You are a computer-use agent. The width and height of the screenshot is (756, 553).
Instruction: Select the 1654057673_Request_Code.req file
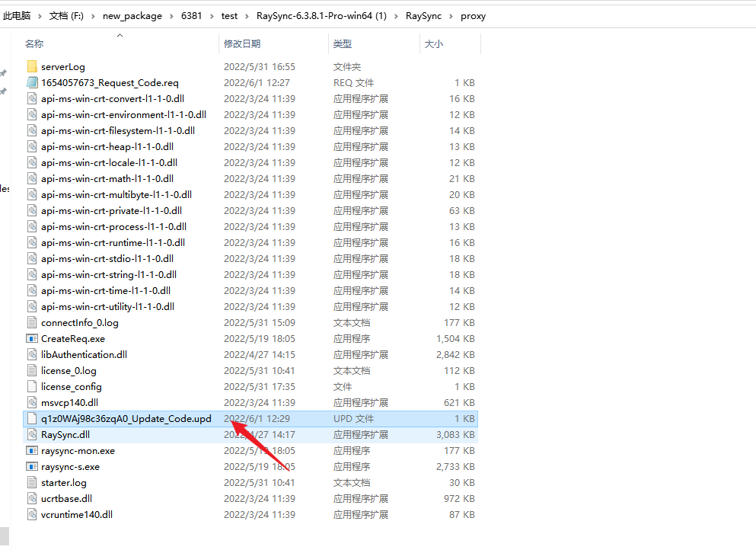pyautogui.click(x=110, y=82)
